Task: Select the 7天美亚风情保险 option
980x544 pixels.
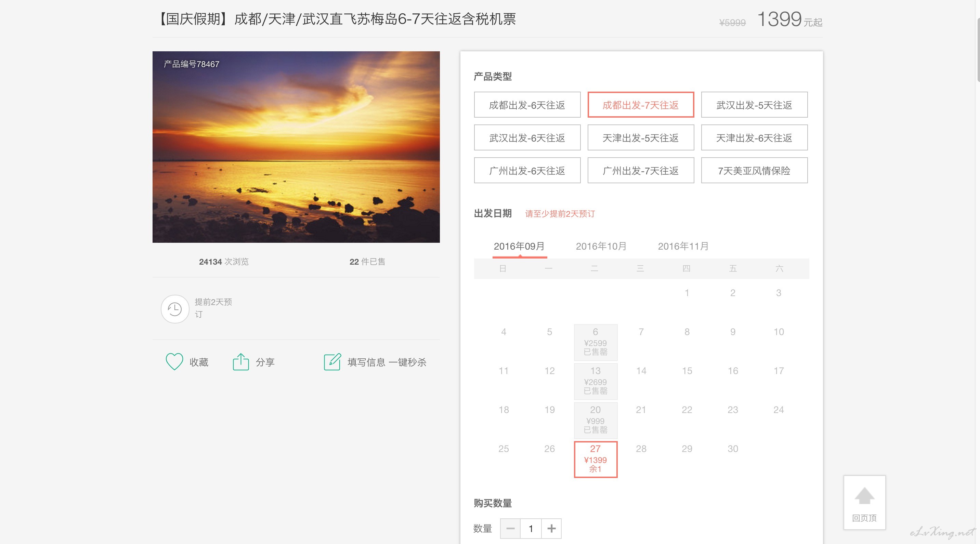Action: click(x=754, y=171)
